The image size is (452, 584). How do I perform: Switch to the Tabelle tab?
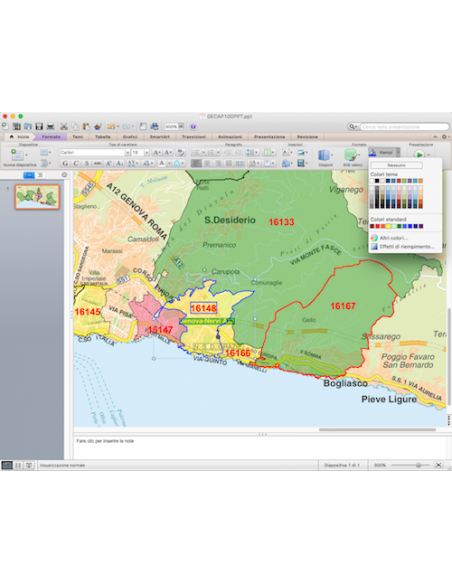(103, 137)
